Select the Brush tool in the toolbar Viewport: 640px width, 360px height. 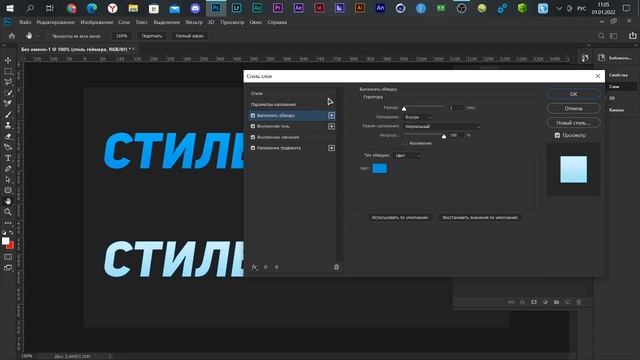click(x=8, y=115)
